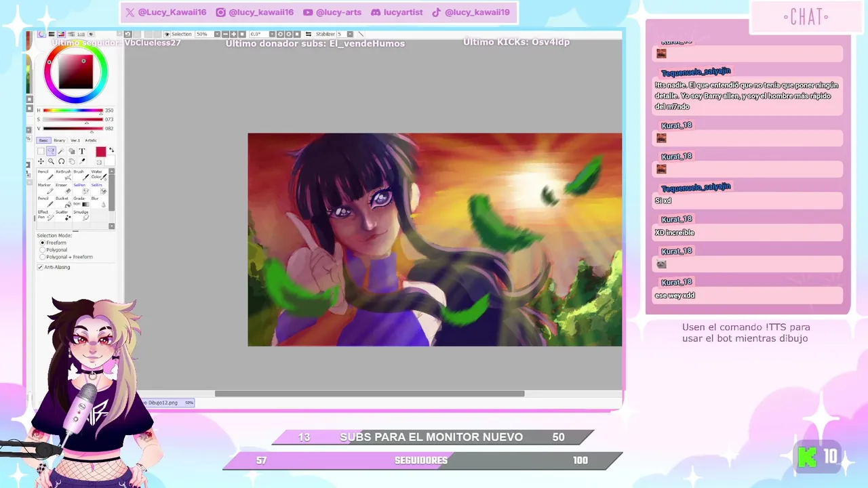Pick the Scatter brush
Screen dimensions: 868x488
pyautogui.click(x=64, y=216)
